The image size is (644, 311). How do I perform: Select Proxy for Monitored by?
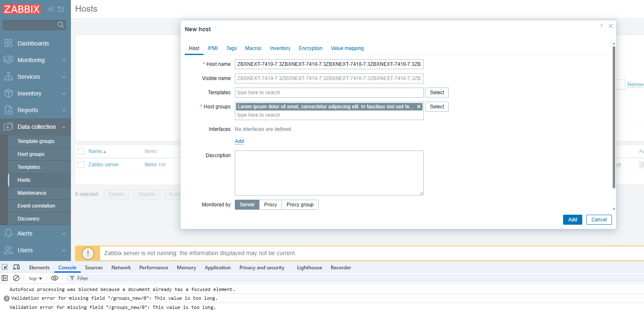[270, 205]
